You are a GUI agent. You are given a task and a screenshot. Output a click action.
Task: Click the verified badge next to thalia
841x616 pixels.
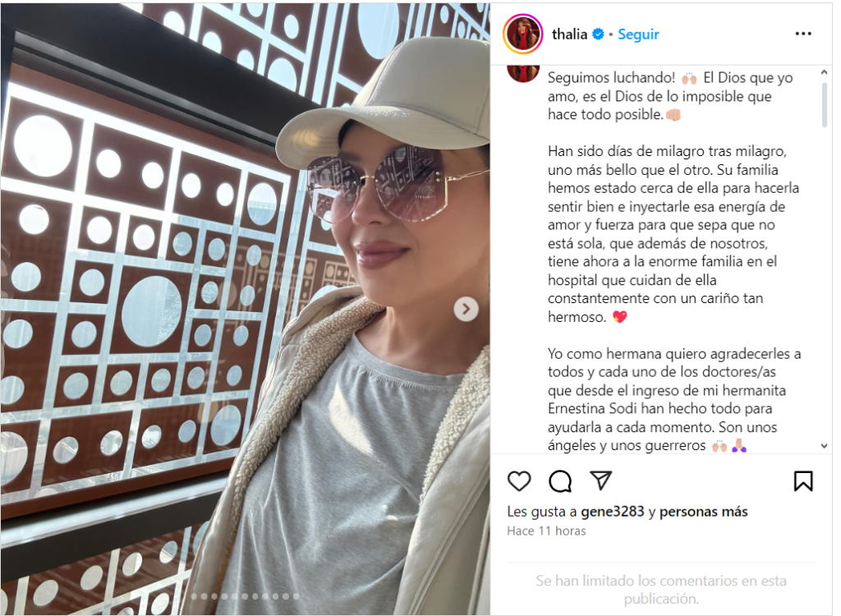coord(598,34)
